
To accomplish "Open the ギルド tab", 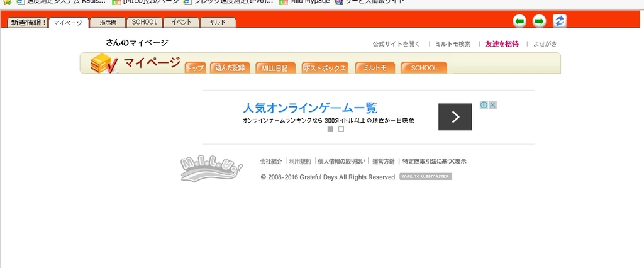I will coord(218,23).
